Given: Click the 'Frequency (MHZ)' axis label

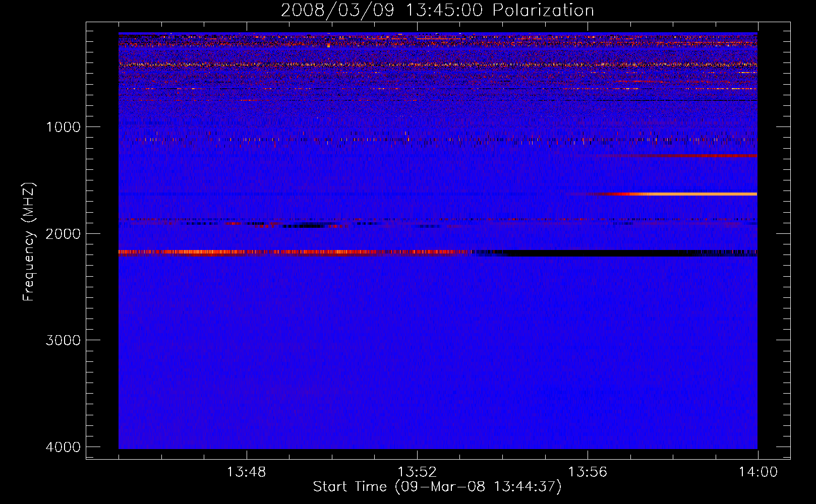Looking at the screenshot, I should [x=29, y=242].
